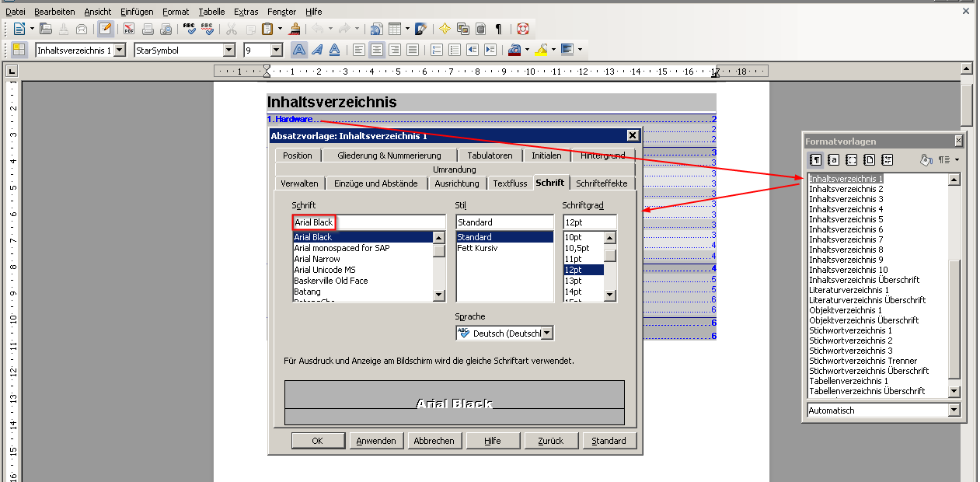Click the Anwenden button

click(x=376, y=441)
